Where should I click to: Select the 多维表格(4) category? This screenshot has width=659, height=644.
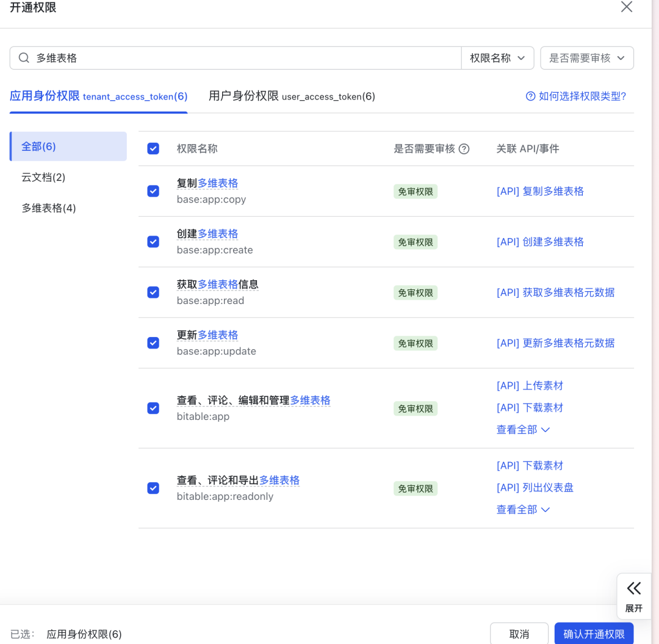[49, 208]
